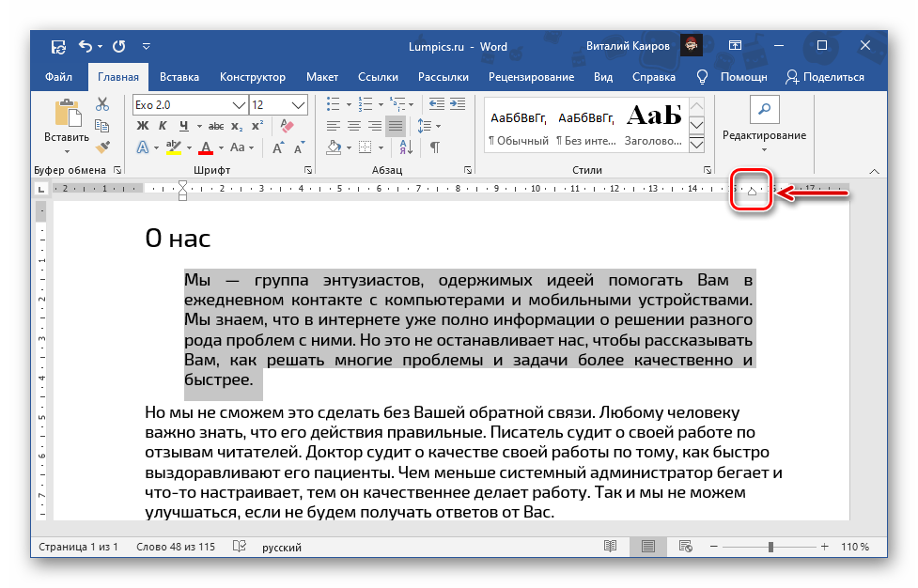Viewport: 918px width, 588px height.
Task: Open the font size 12 dropdown
Action: pos(299,104)
